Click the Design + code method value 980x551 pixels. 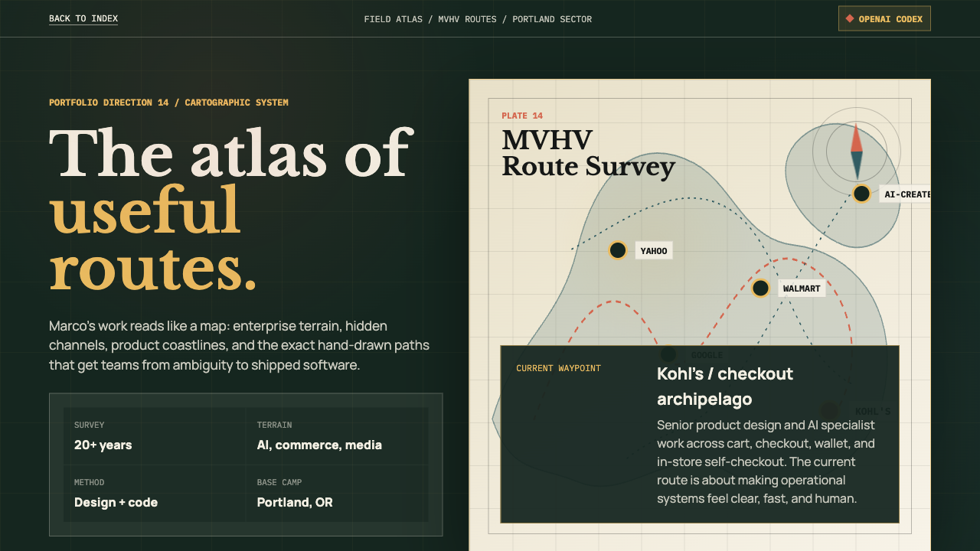[116, 502]
